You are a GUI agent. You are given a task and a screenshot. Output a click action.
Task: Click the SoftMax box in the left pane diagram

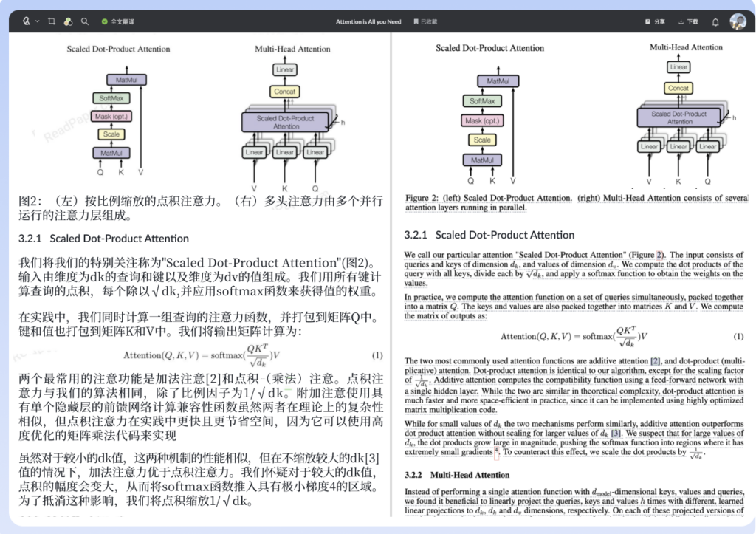pos(111,98)
